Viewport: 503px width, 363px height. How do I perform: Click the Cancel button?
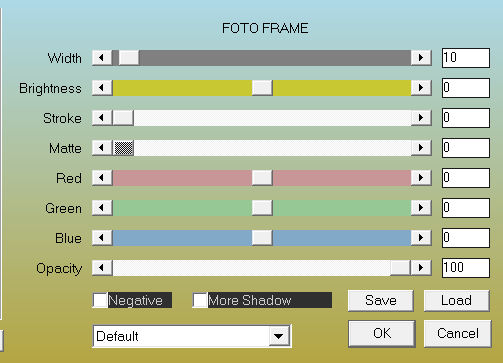tap(458, 333)
